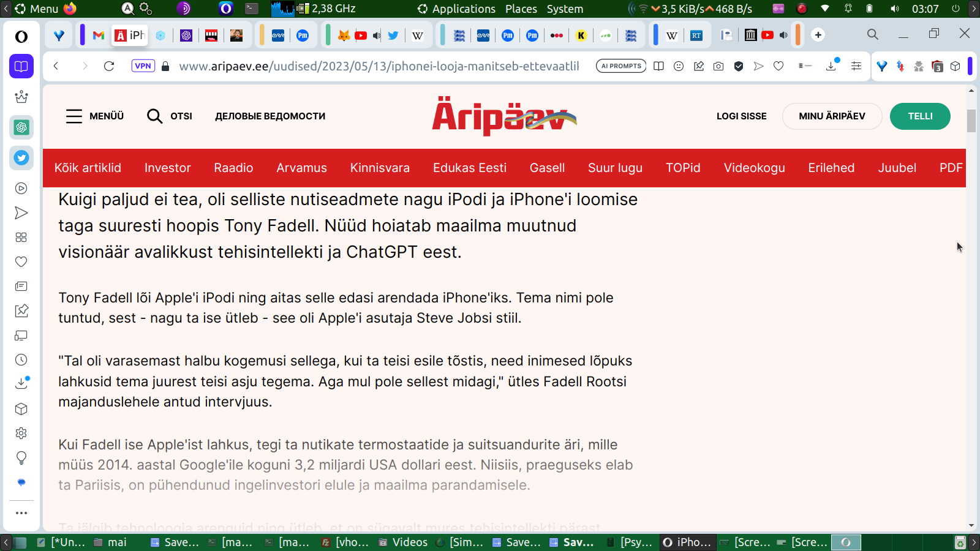Select Erilehed in the navigation bar
The image size is (980, 551).
pyautogui.click(x=831, y=168)
